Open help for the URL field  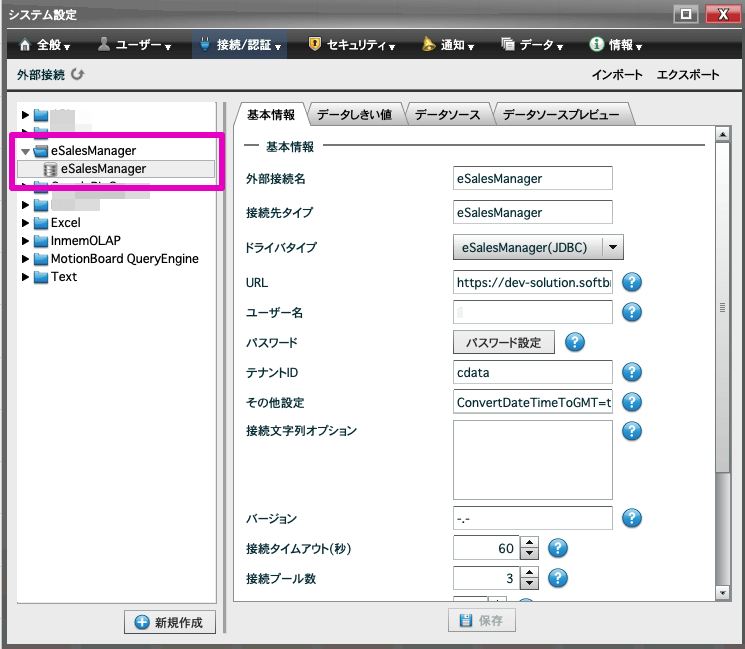(x=632, y=282)
